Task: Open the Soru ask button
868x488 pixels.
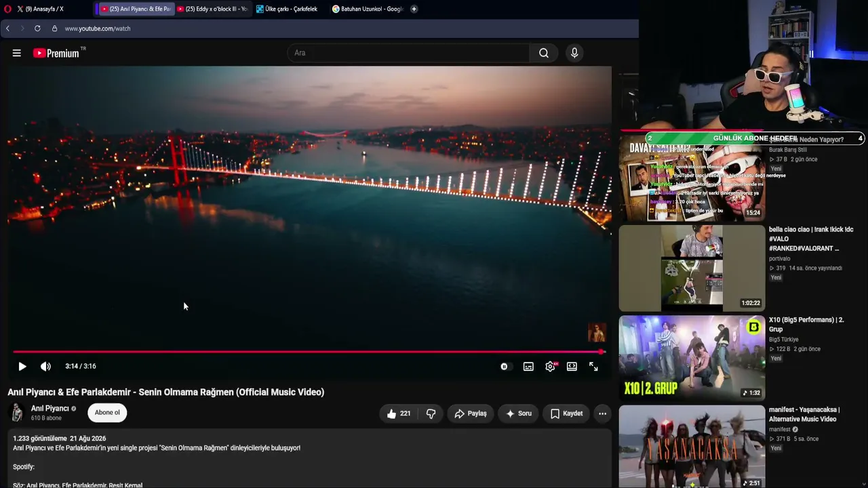Action: (519, 413)
